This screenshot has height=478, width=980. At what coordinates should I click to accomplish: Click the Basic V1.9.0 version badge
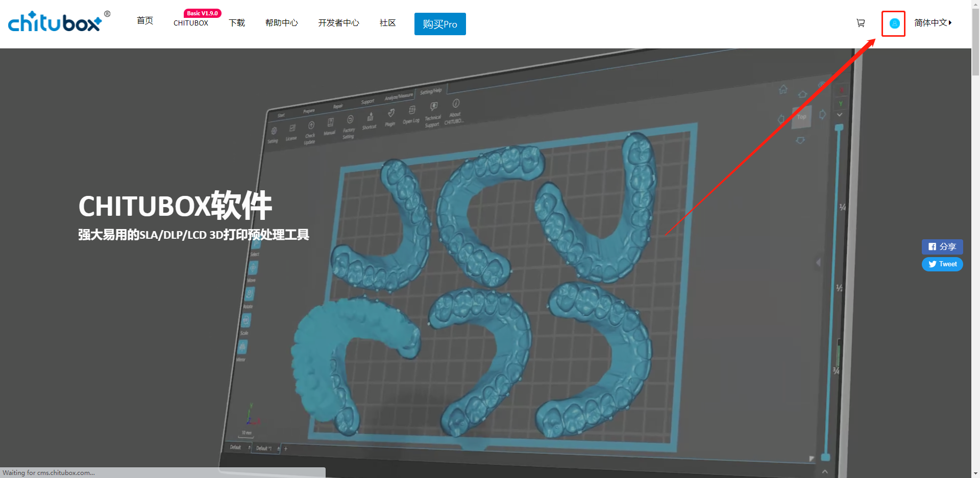tap(203, 13)
